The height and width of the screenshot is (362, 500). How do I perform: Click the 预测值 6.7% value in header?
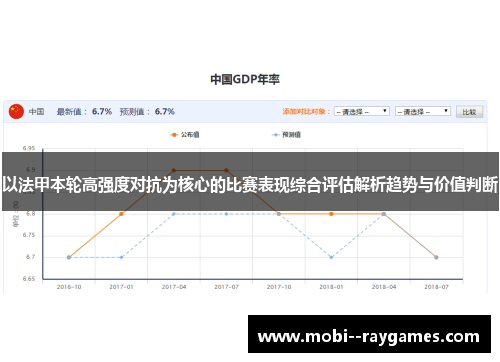coord(165,111)
